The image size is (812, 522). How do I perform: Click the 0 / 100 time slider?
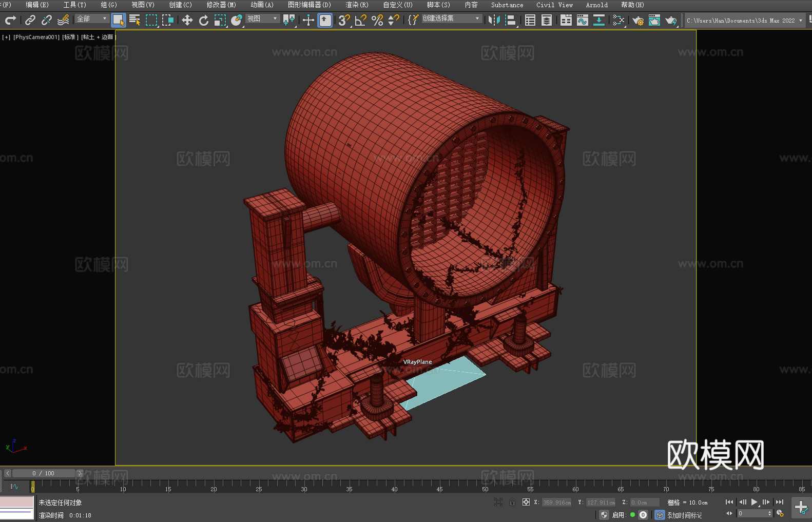[44, 473]
